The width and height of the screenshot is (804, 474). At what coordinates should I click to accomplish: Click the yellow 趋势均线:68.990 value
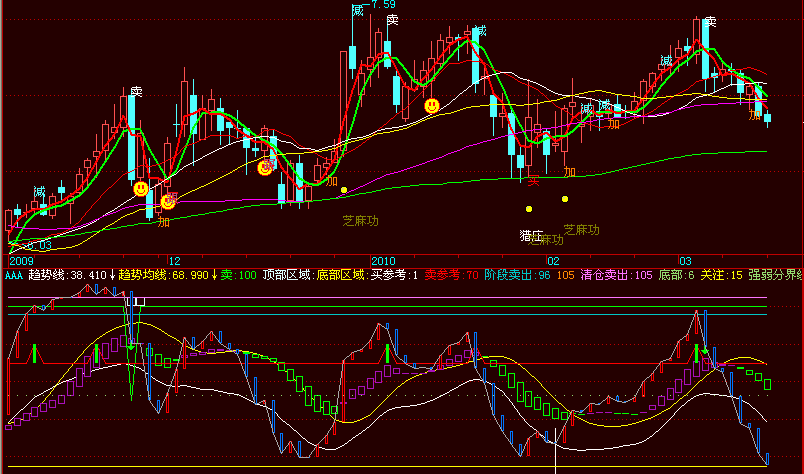pyautogui.click(x=164, y=275)
